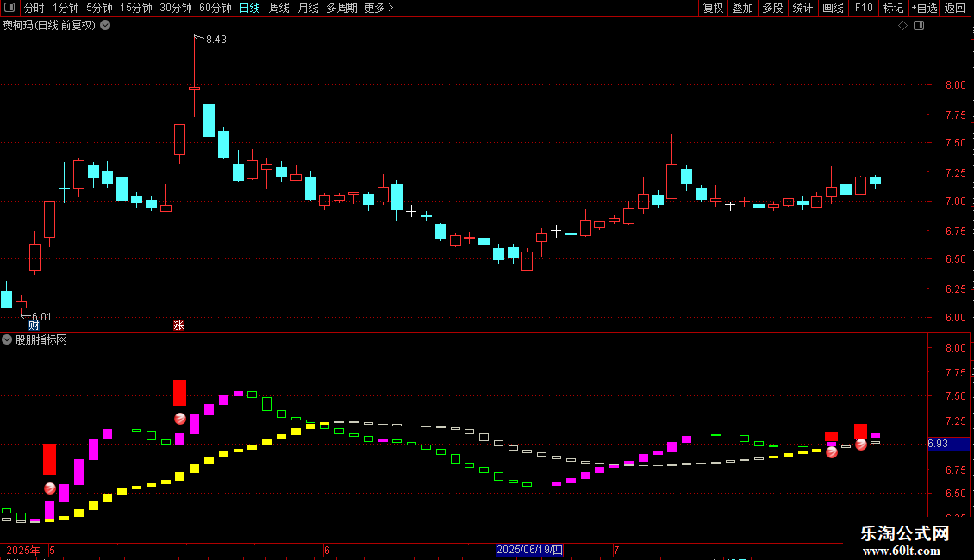
Task: Switch to 15分钟 chart period
Action: pos(135,8)
